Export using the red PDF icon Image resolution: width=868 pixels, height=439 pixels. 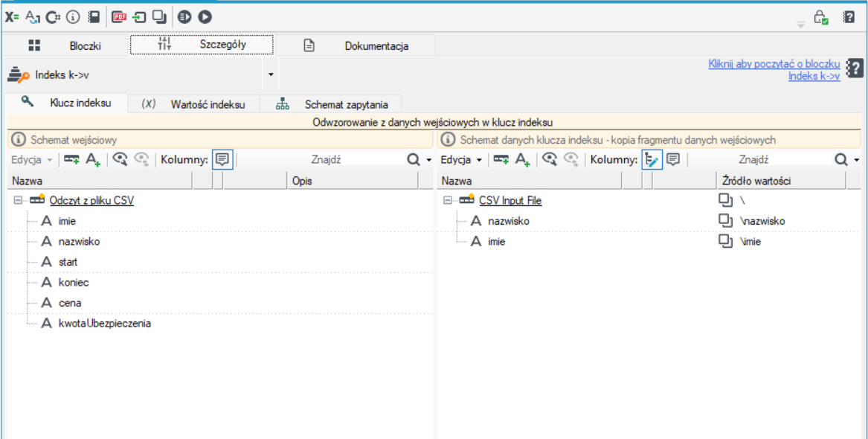point(120,17)
